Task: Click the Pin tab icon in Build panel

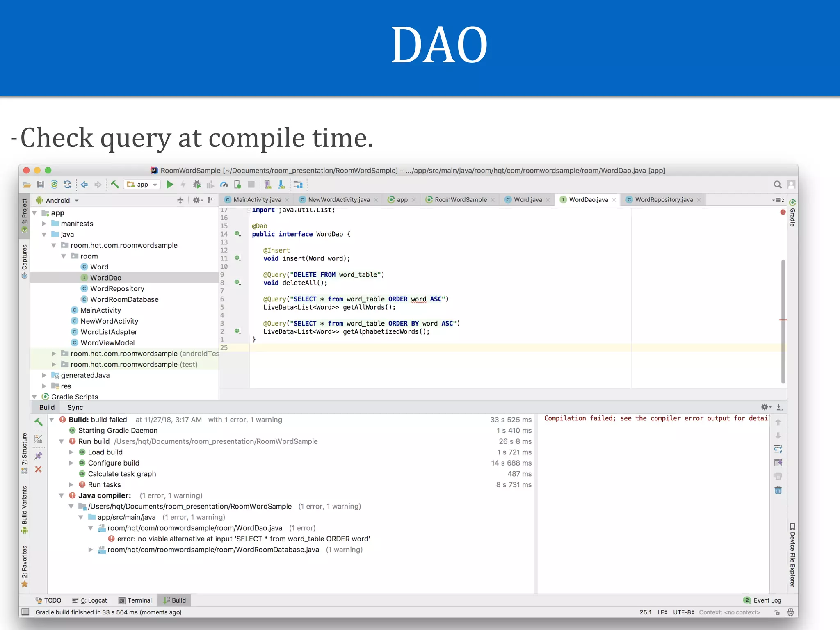Action: (39, 456)
